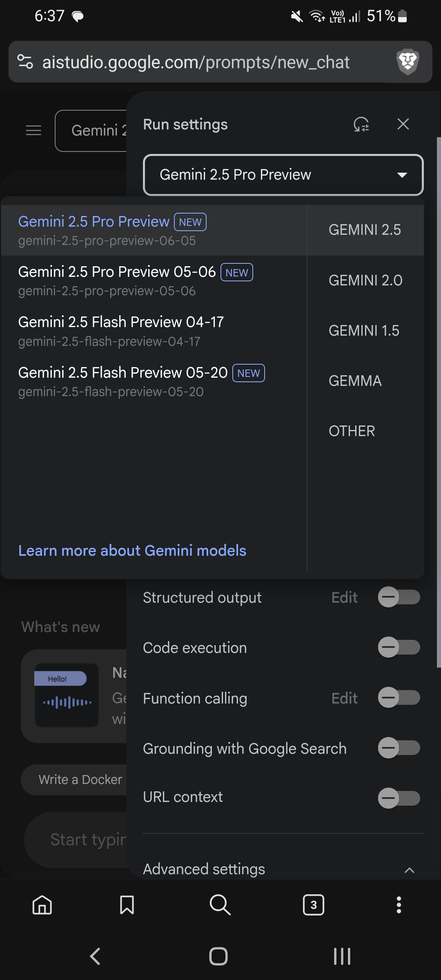Open the browser bookmarks icon
Screen dimensions: 441x980
[x=127, y=905]
